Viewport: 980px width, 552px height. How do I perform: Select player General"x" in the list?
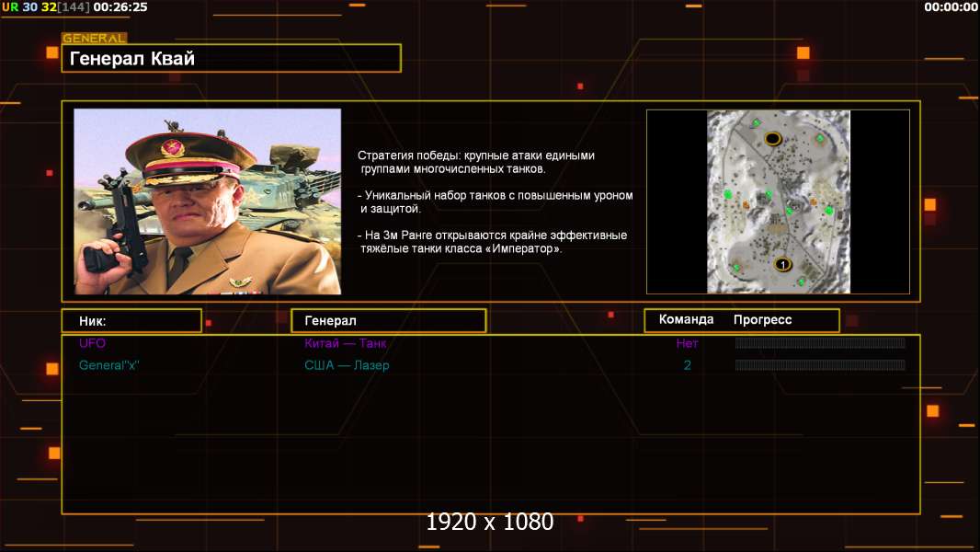[108, 365]
